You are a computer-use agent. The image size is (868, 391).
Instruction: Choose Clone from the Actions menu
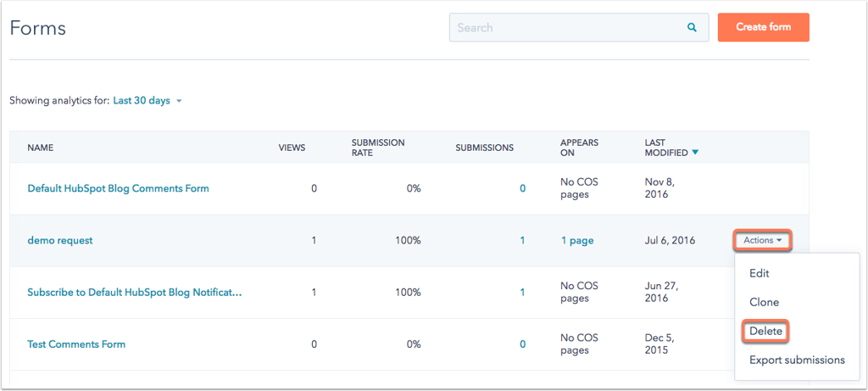tap(764, 303)
